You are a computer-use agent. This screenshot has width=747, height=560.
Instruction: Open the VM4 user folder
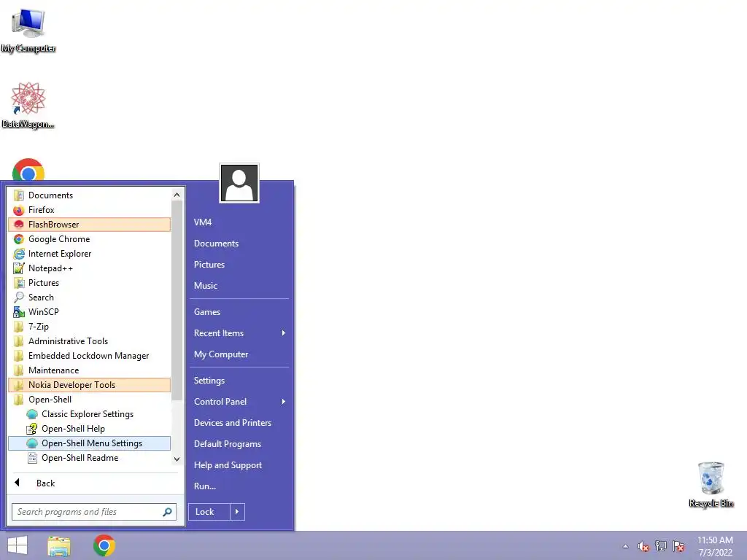point(239,222)
